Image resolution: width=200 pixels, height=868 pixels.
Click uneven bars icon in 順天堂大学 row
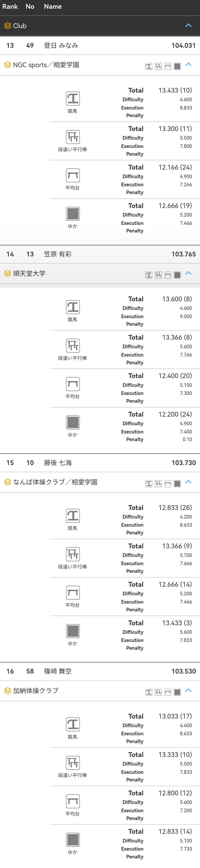point(158,275)
